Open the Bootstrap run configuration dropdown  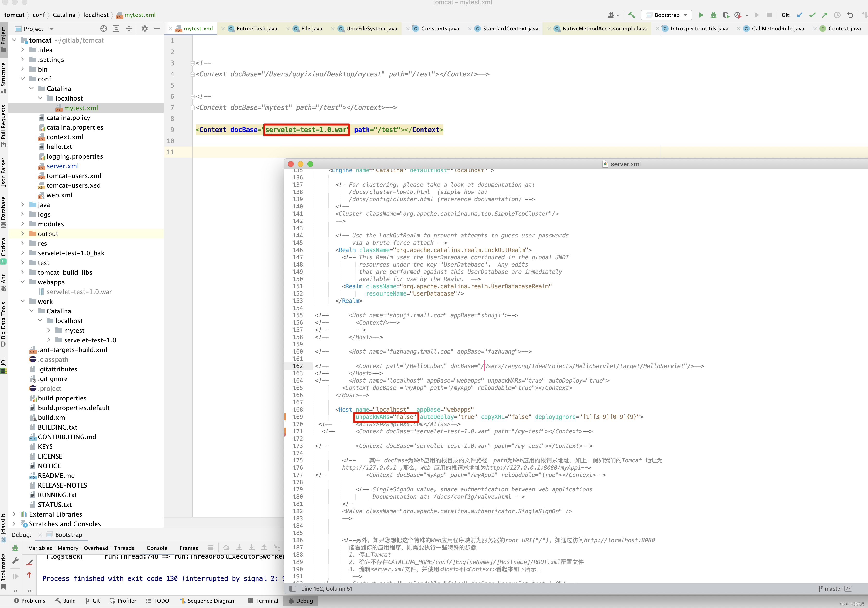coord(667,15)
